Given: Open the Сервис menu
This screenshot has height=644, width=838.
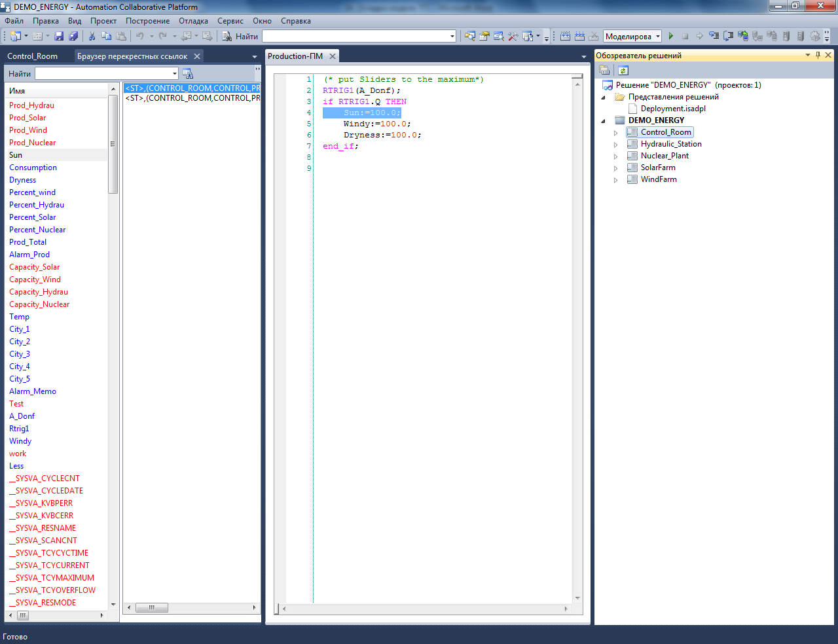Looking at the screenshot, I should (x=230, y=21).
